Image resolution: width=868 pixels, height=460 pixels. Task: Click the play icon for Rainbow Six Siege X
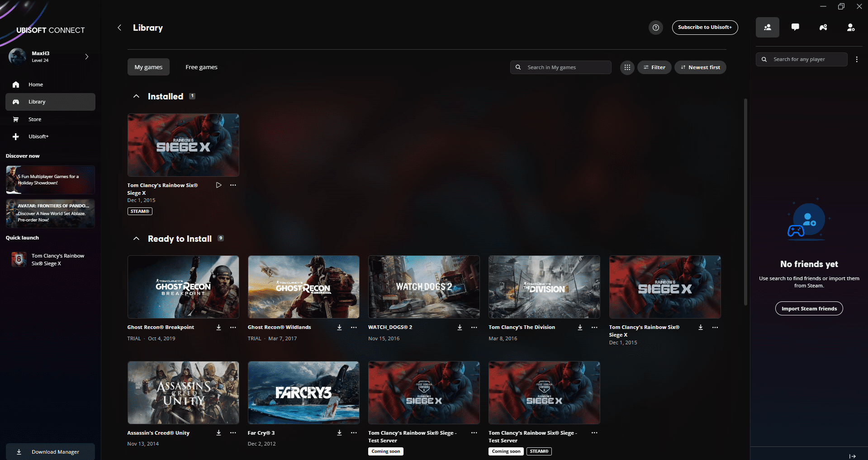(x=219, y=185)
